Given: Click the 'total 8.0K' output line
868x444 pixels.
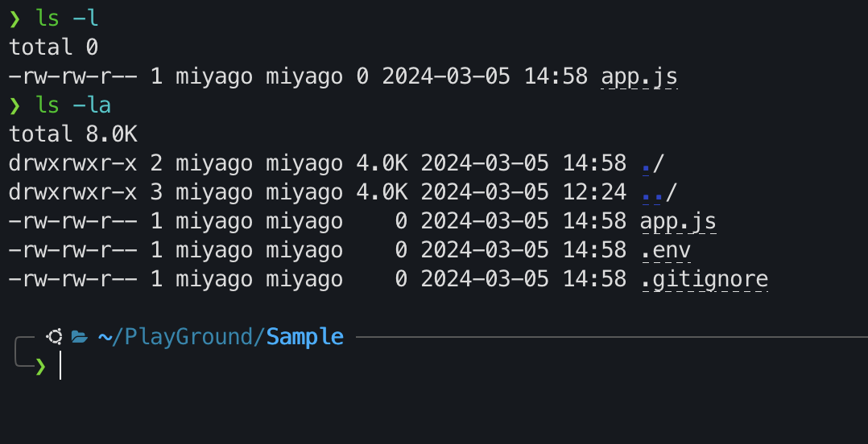Looking at the screenshot, I should (73, 134).
